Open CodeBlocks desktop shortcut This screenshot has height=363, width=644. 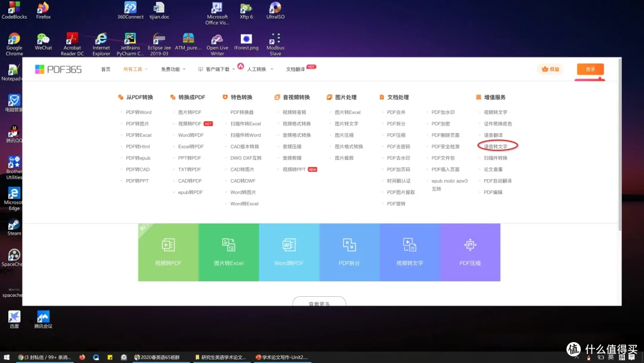click(14, 10)
